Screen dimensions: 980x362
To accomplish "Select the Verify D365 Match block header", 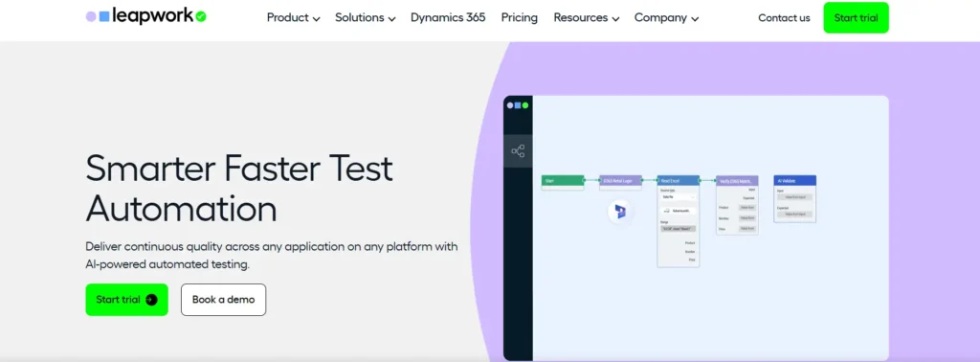I will point(737,181).
